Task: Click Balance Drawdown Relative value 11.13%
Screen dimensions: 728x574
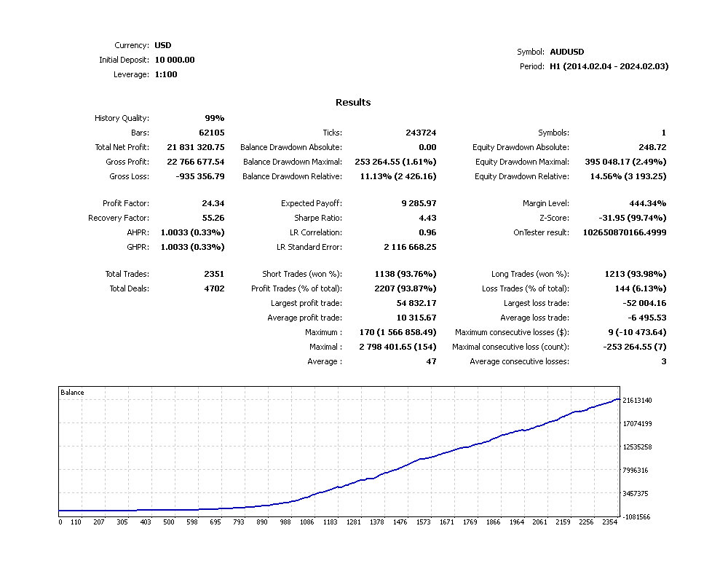Action: pos(398,176)
